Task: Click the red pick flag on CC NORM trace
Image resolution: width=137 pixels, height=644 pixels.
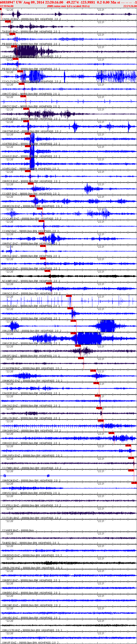Action: click(81, 358)
